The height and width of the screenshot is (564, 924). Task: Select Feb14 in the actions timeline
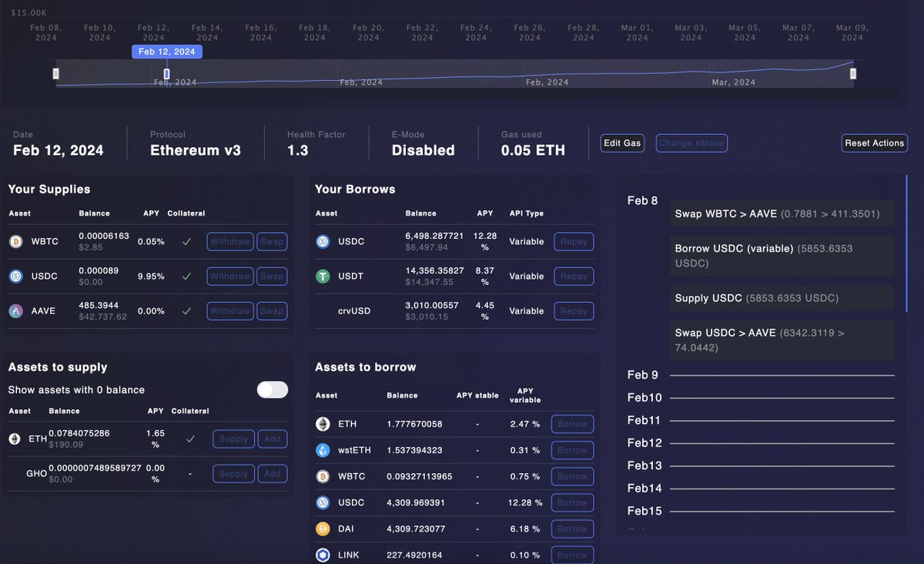coord(644,488)
